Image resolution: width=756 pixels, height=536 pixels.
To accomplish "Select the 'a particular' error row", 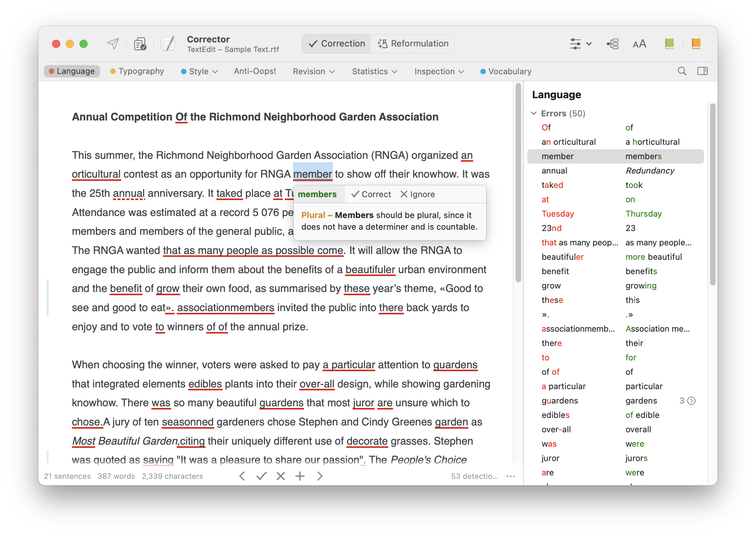I will click(x=616, y=386).
